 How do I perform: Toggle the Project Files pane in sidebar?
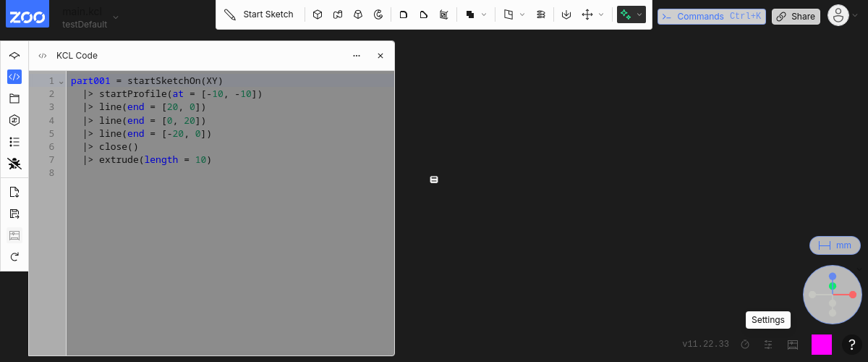[x=14, y=98]
